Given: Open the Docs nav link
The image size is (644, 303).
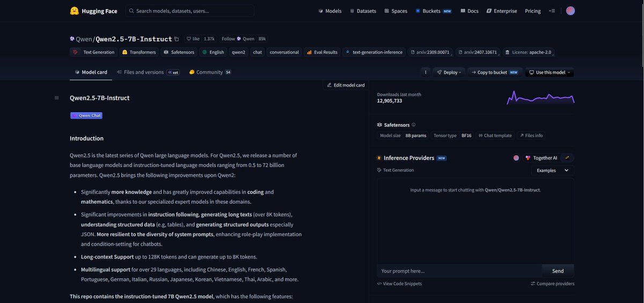Looking at the screenshot, I should [469, 11].
